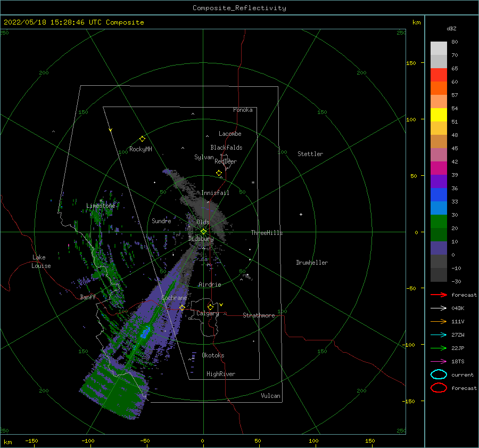This screenshot has width=479, height=448.
Task: Click the Didsbury label
Action: coord(201,239)
